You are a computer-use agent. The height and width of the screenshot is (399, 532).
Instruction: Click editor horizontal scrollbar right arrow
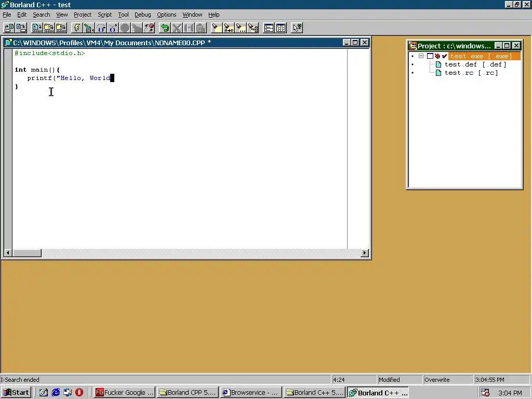pyautogui.click(x=365, y=253)
